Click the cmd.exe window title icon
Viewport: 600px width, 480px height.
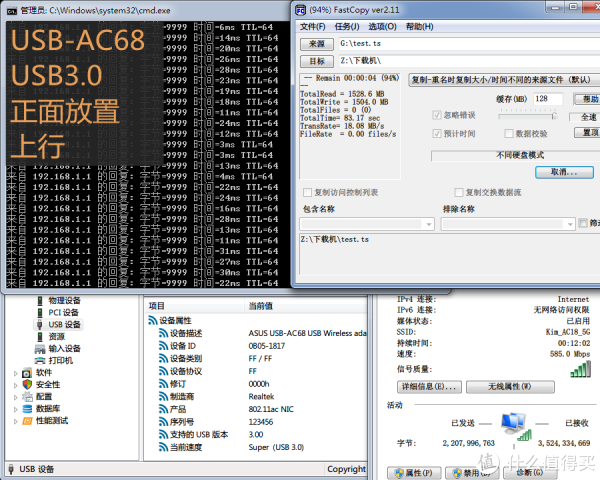pos(12,11)
